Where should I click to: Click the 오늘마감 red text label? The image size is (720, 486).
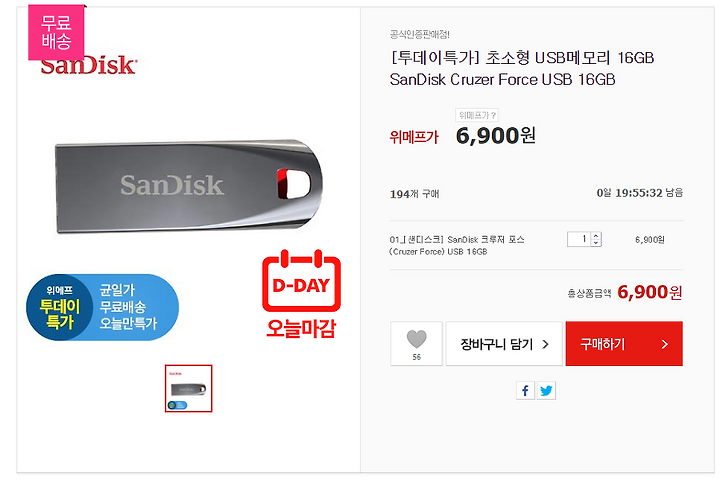tap(301, 329)
